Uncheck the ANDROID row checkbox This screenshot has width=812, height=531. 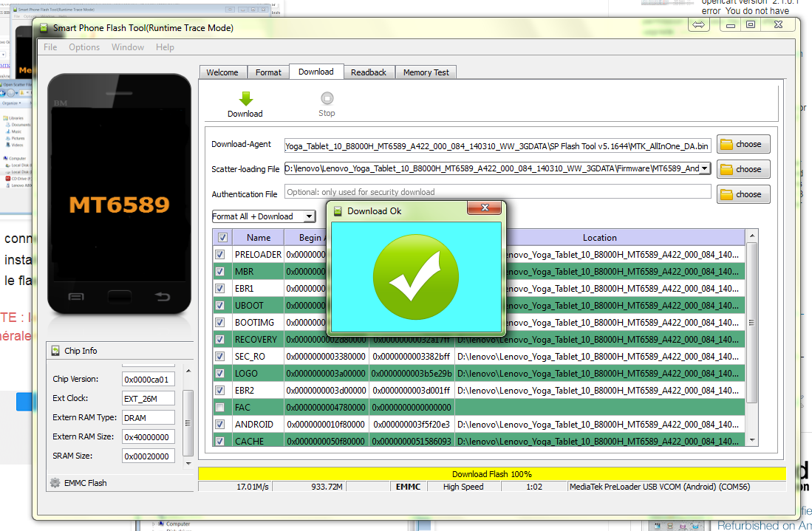coord(220,425)
